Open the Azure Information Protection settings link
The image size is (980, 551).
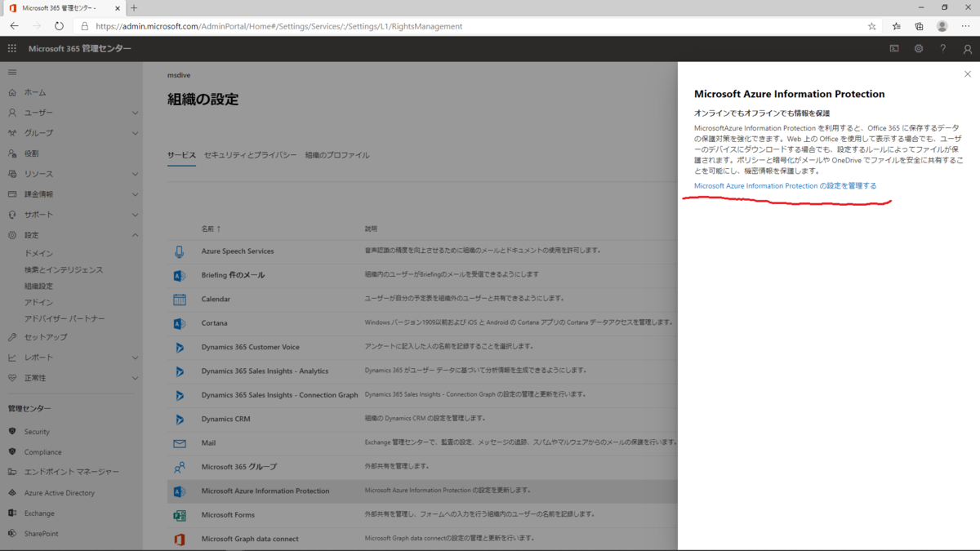tap(785, 186)
